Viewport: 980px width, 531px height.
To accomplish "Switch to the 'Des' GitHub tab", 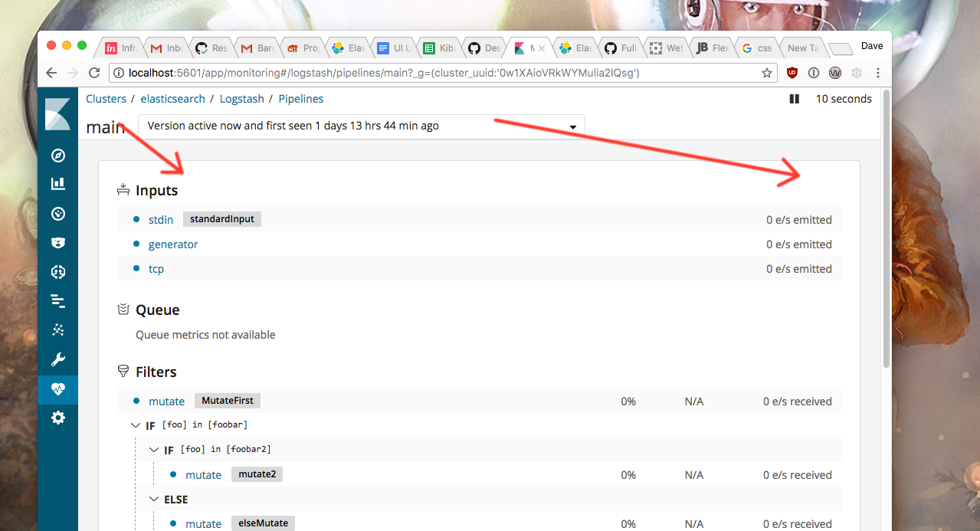I will pos(484,48).
